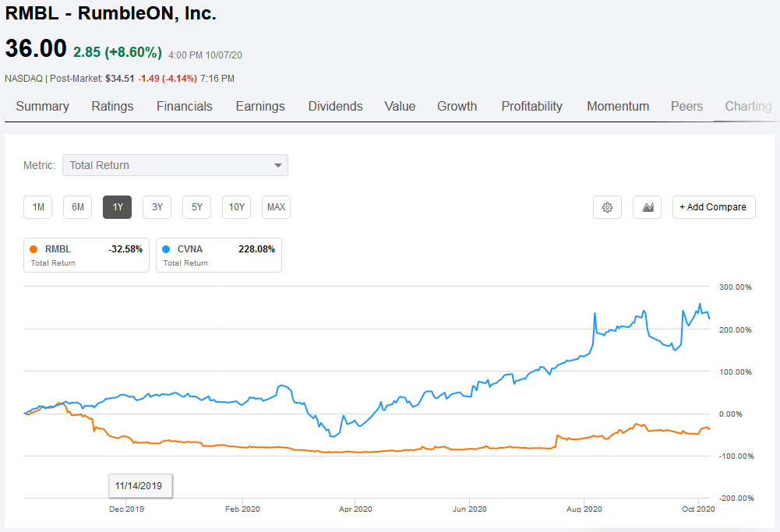Click the Apr 2020 x-axis label
780x532 pixels.
click(x=355, y=509)
